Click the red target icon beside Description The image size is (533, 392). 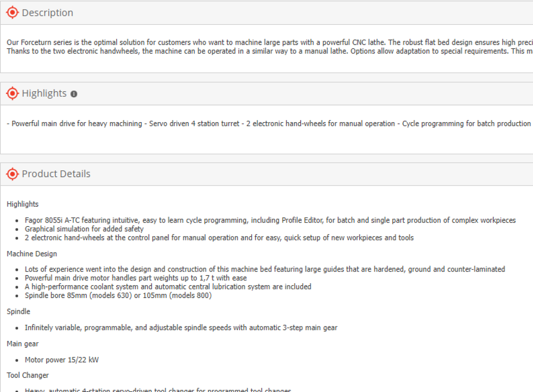pos(12,12)
